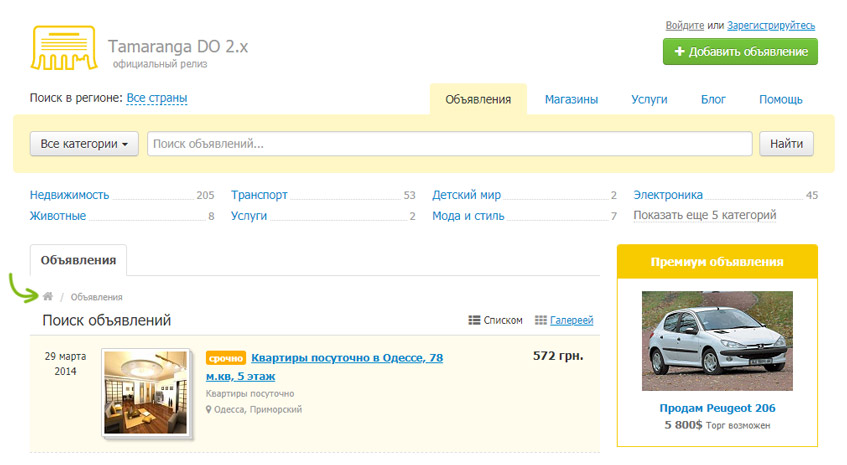Click the Галереей view link
The image size is (847, 465).
coord(572,320)
